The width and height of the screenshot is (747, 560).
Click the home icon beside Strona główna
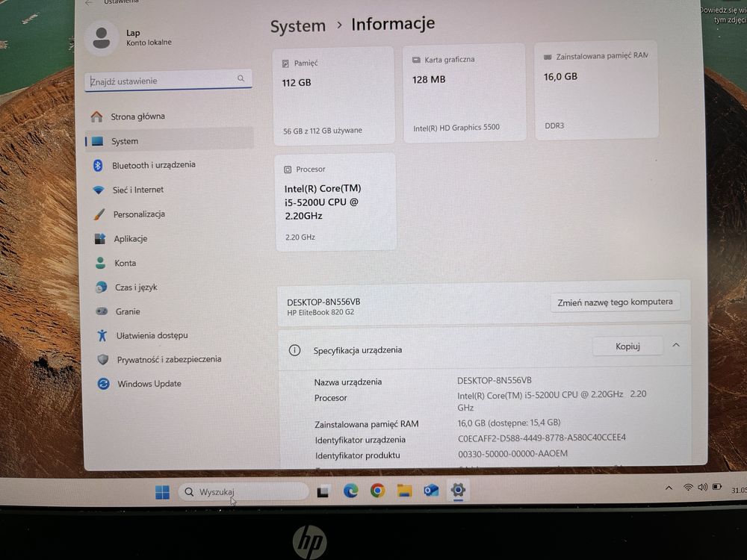tap(96, 116)
